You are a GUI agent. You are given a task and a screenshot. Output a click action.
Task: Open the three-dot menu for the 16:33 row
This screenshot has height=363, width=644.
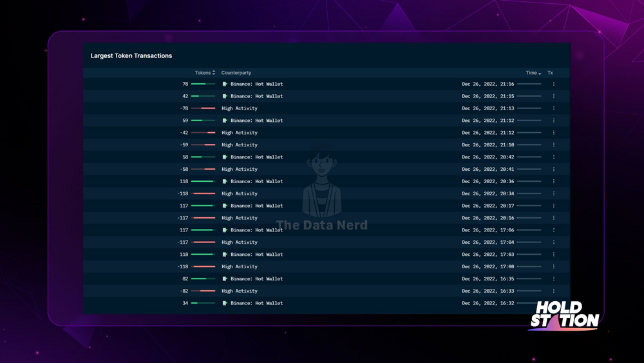[x=554, y=291]
